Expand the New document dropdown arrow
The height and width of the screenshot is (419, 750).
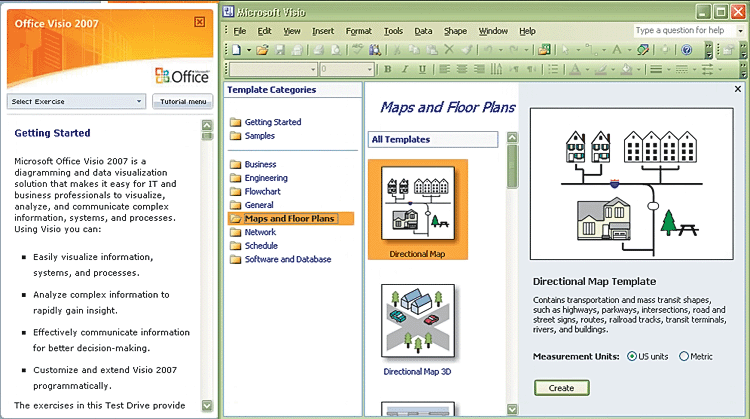[249, 50]
